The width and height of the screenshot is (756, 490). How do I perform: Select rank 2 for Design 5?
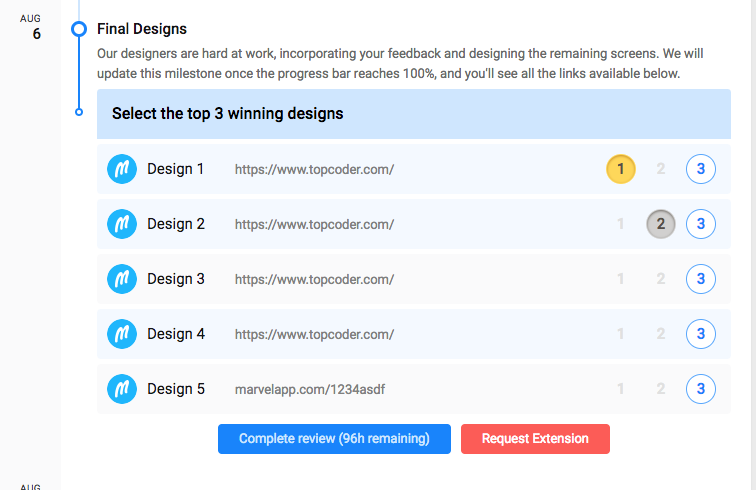pyautogui.click(x=661, y=389)
